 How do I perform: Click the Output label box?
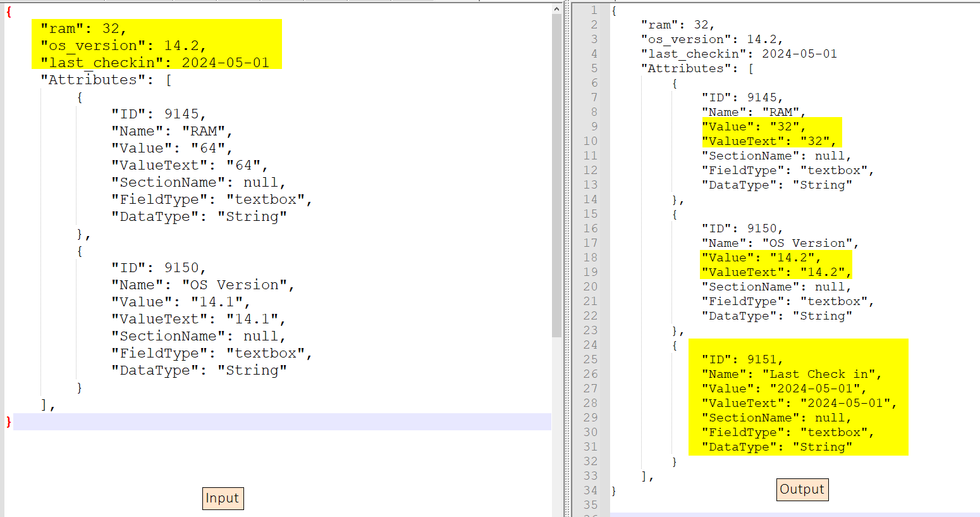point(802,489)
